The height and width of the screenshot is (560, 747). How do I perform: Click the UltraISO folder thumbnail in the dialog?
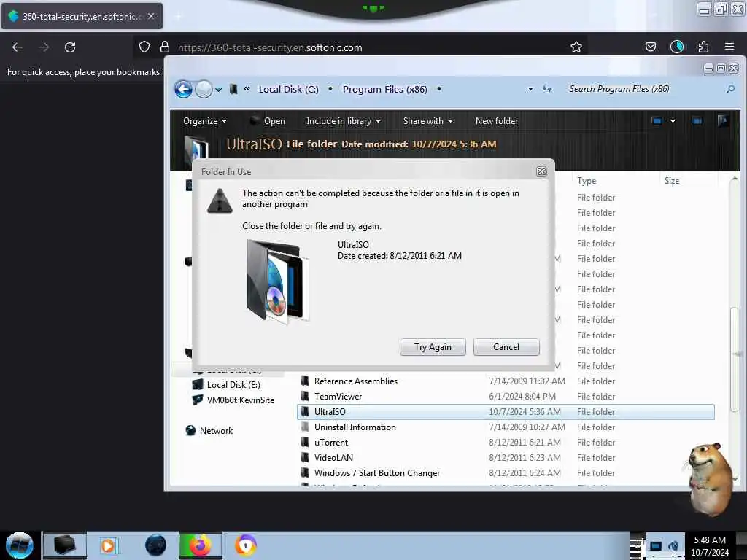(x=278, y=281)
